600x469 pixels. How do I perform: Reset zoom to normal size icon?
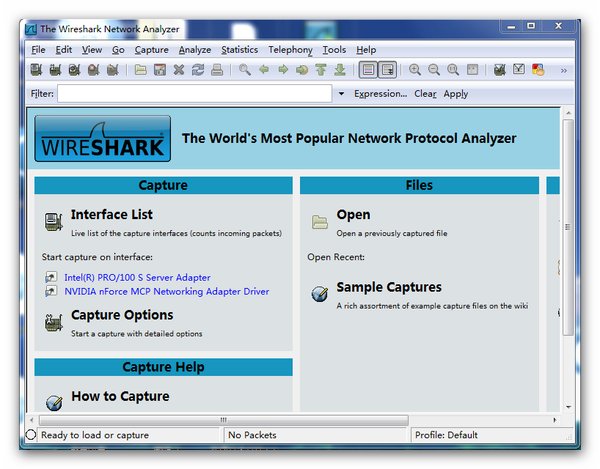click(x=453, y=70)
